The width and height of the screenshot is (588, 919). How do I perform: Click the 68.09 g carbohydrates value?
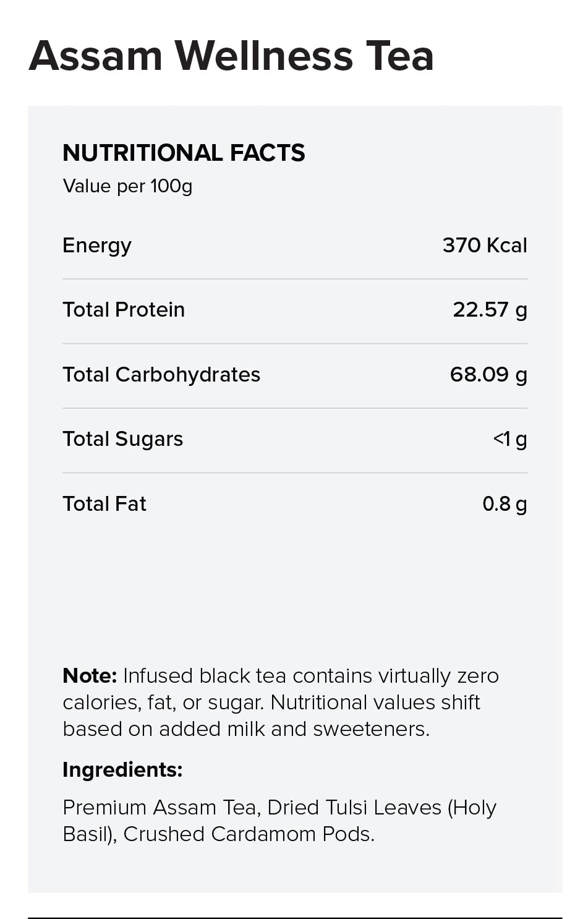pyautogui.click(x=488, y=375)
